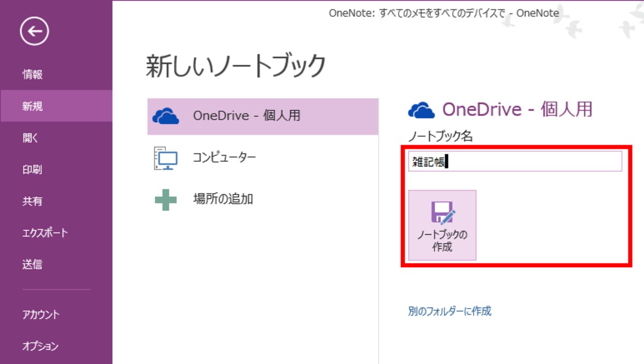Viewport: 644px width, 364px height.
Task: Click the Computer monitor icon
Action: click(x=166, y=158)
